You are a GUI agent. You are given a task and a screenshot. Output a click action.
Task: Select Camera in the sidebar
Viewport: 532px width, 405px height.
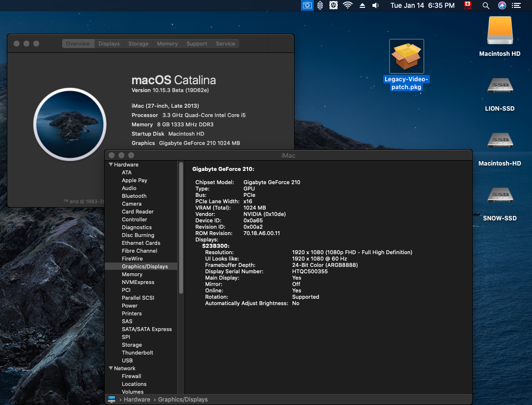(132, 204)
